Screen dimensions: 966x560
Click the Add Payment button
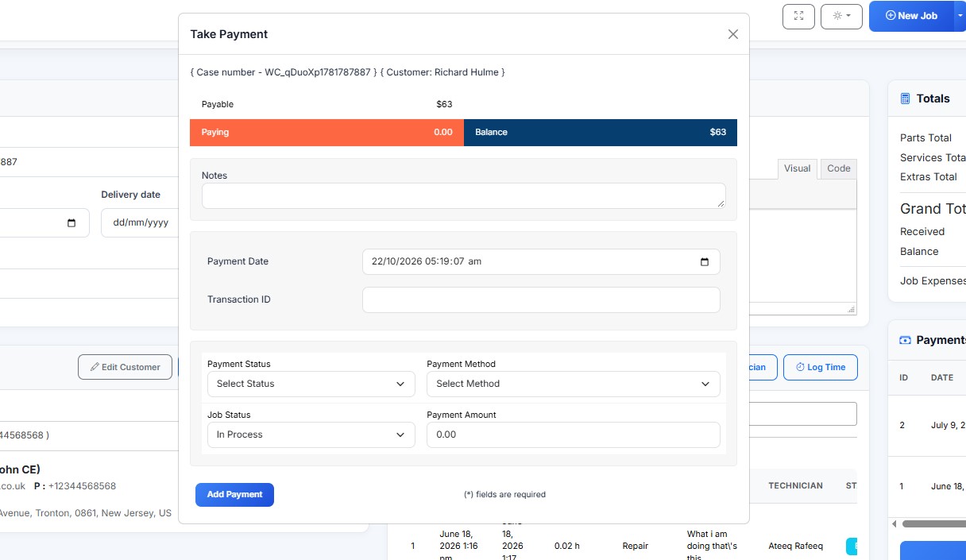tap(234, 494)
